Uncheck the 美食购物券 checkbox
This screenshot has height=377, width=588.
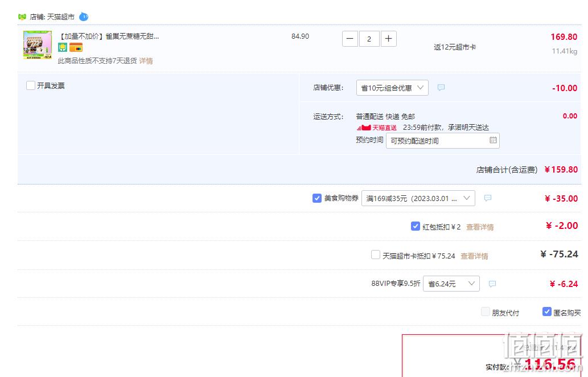click(x=317, y=198)
